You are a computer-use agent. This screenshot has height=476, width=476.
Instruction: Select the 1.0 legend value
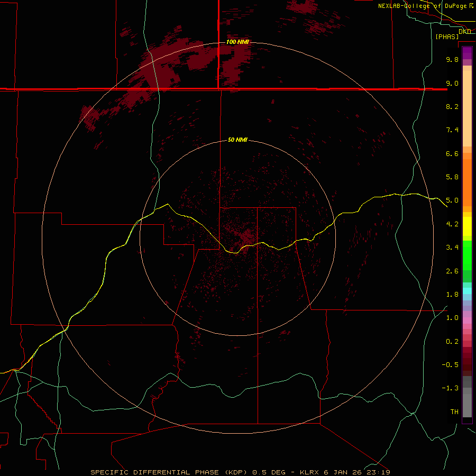(452, 318)
